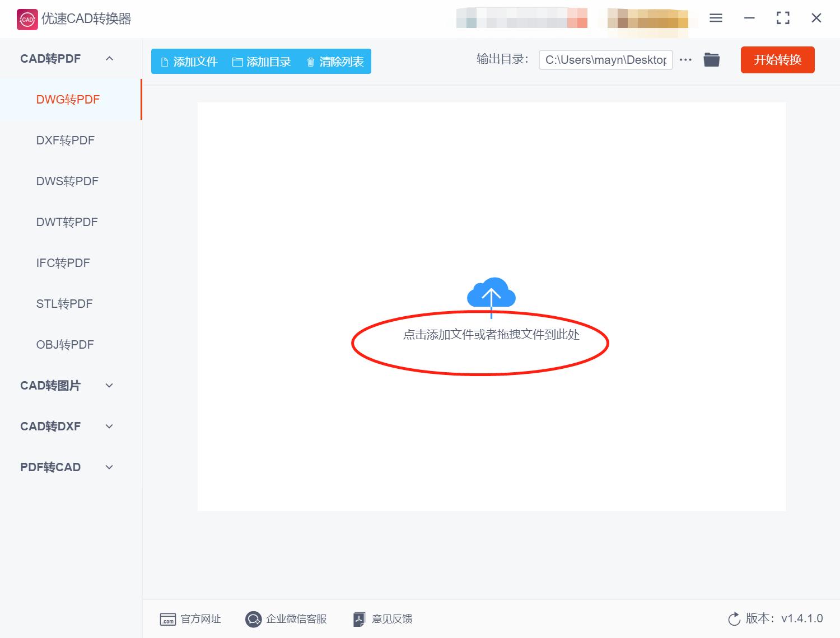Click the output directory path input field
The width and height of the screenshot is (840, 638).
coord(605,59)
